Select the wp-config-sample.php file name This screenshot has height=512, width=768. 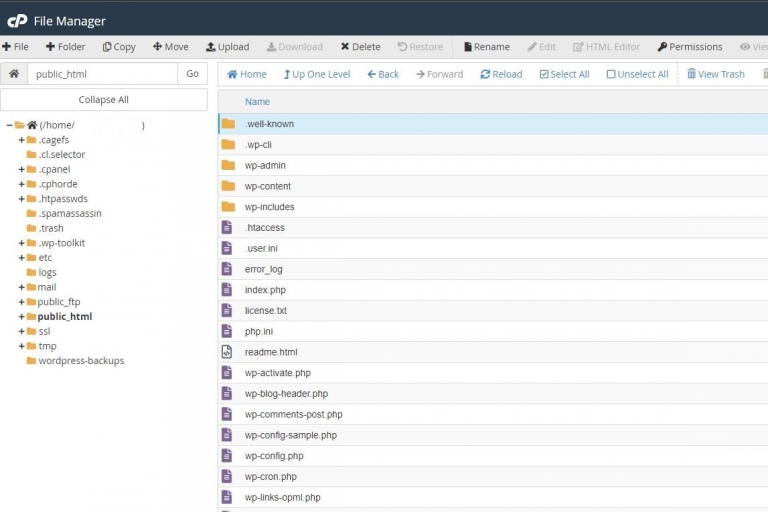pos(291,435)
